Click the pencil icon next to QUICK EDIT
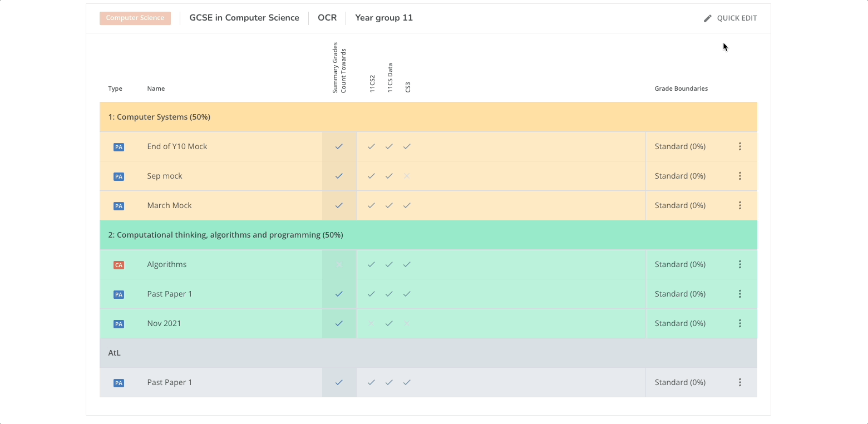Viewport: 868px width, 424px height. coord(707,17)
